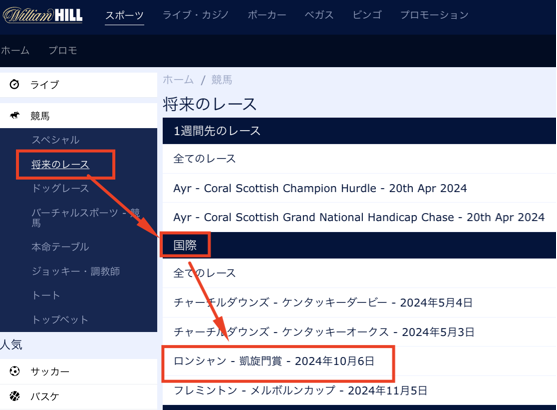
Task: Select チャーチルダウンズ ケンタッキーダービー race
Action: click(x=323, y=302)
